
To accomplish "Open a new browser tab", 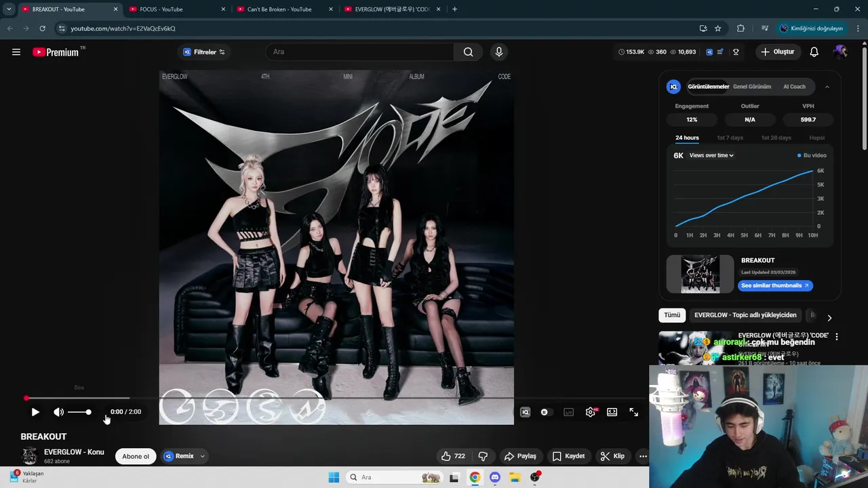I will [x=454, y=9].
